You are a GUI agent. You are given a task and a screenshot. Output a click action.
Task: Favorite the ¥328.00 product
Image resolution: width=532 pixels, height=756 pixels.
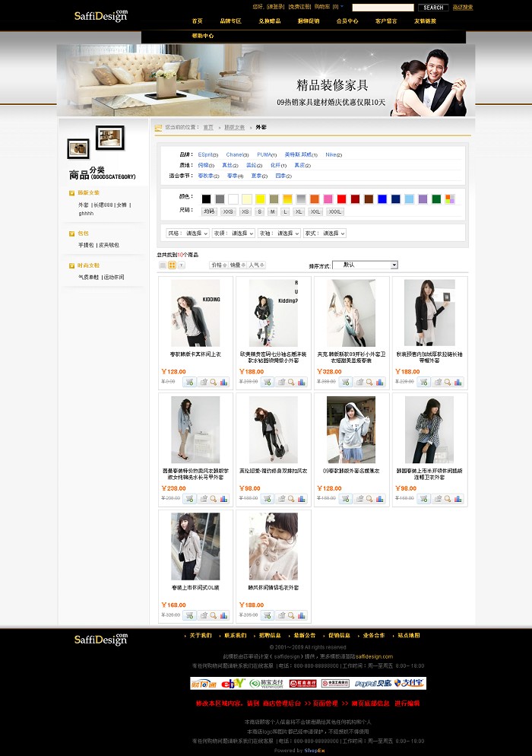pos(359,382)
